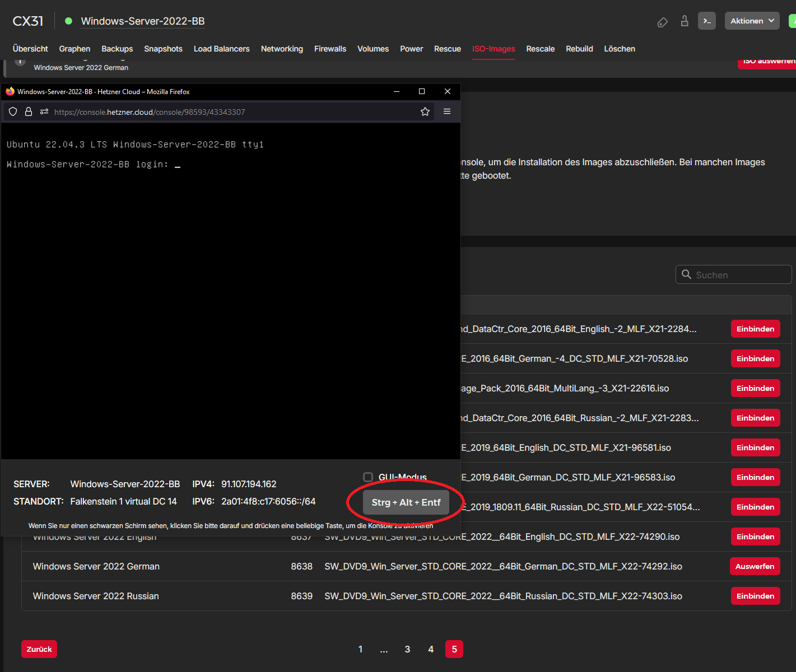Send Strg + Alt + Entf to console
The image size is (796, 672).
click(x=406, y=502)
